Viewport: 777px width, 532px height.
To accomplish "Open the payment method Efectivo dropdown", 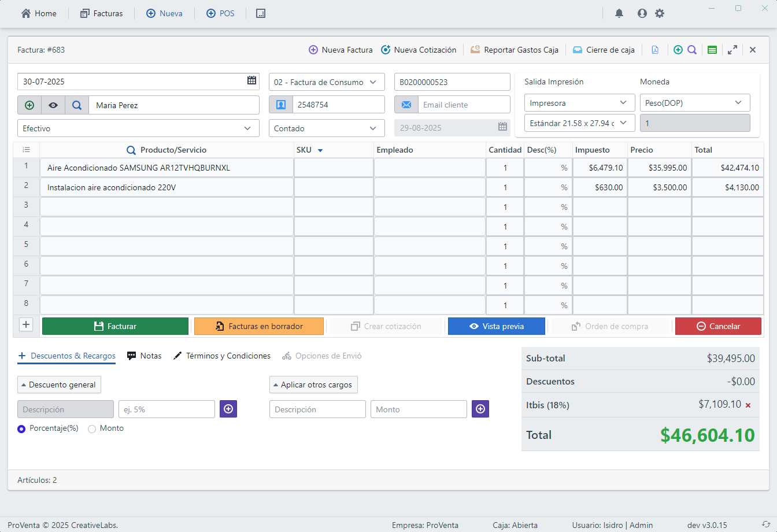I will click(x=138, y=128).
